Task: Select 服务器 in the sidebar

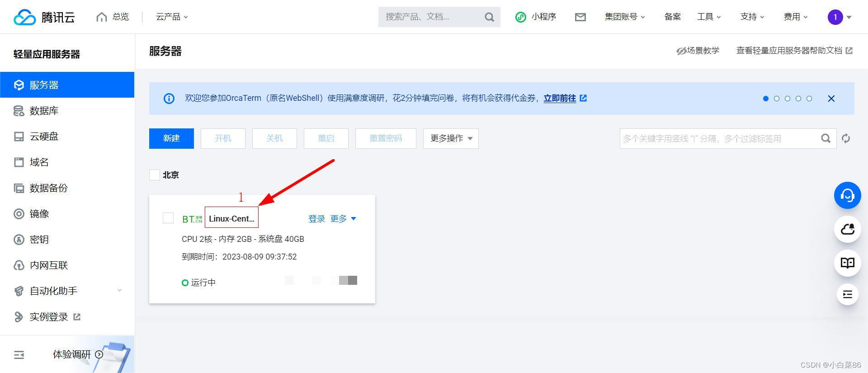Action: tap(67, 85)
